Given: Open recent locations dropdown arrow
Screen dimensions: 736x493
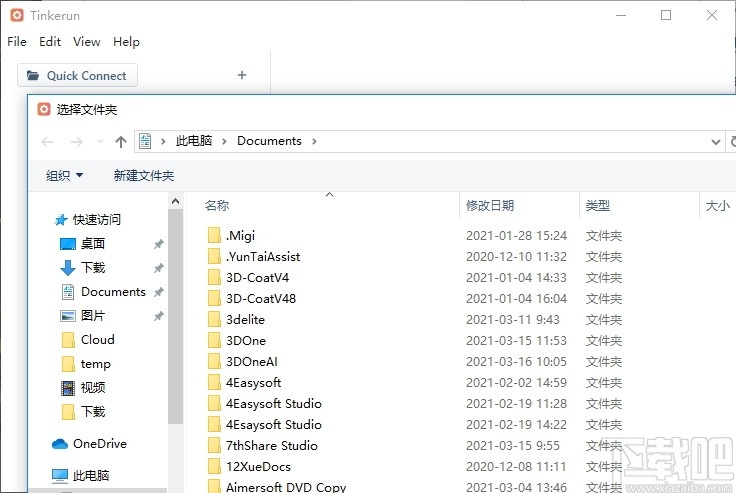Looking at the screenshot, I should (x=100, y=142).
